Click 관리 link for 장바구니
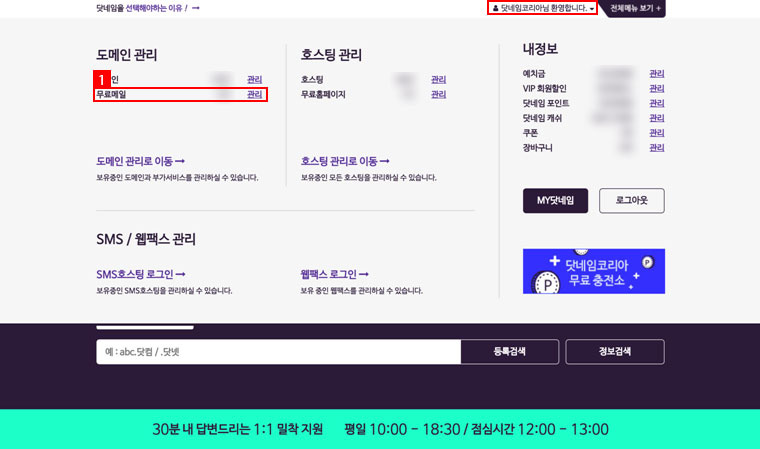 656,148
